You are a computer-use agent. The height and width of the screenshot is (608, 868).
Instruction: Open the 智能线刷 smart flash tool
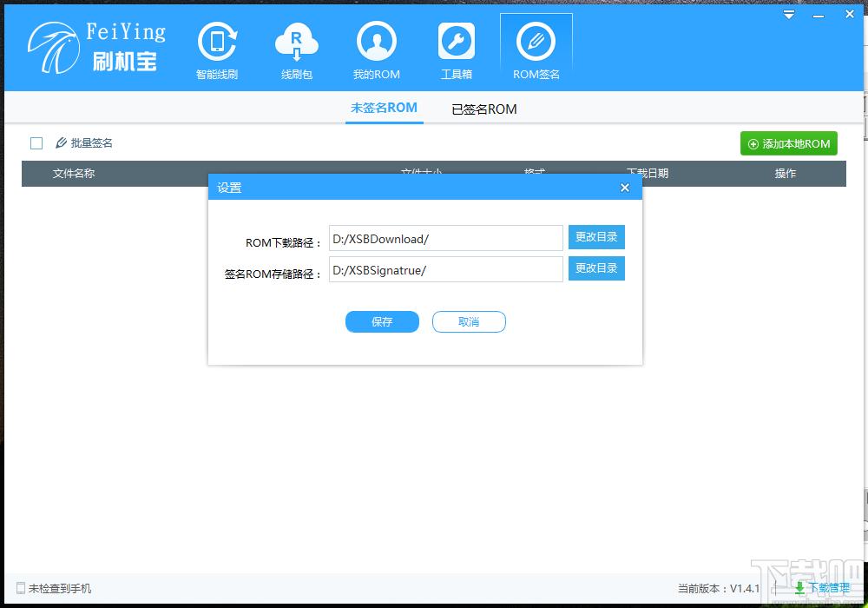217,50
